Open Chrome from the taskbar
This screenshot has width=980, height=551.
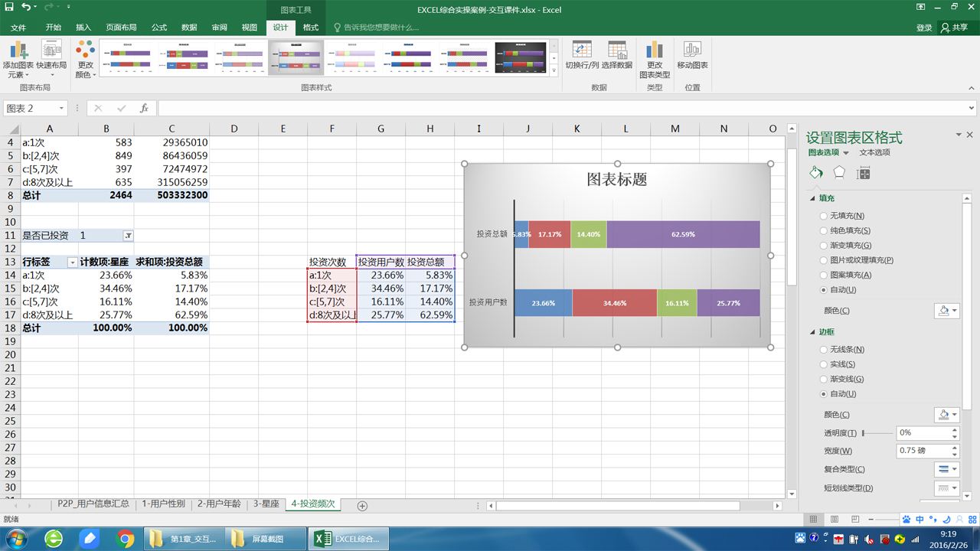tap(126, 539)
